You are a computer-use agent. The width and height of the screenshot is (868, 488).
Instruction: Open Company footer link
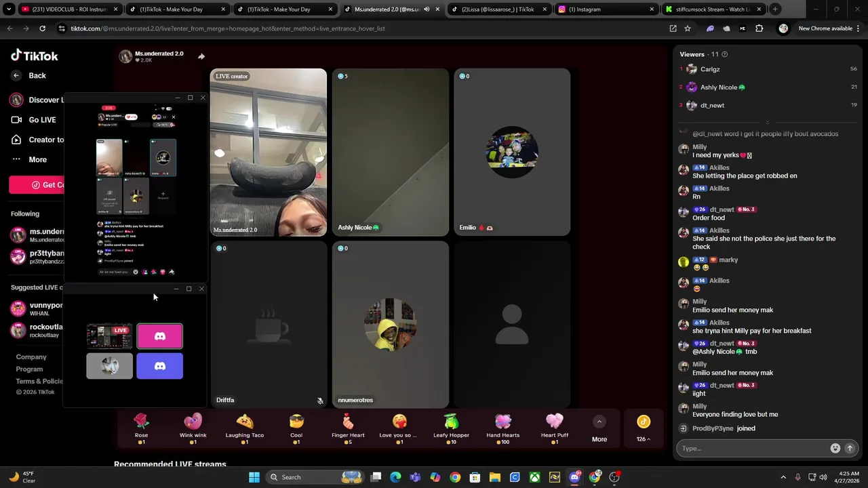[31, 357]
